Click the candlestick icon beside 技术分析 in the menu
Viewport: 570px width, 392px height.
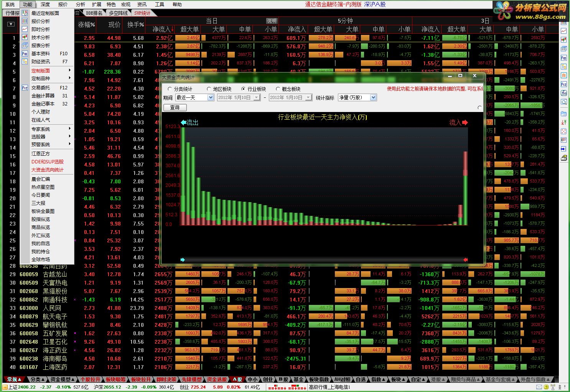click(25, 37)
